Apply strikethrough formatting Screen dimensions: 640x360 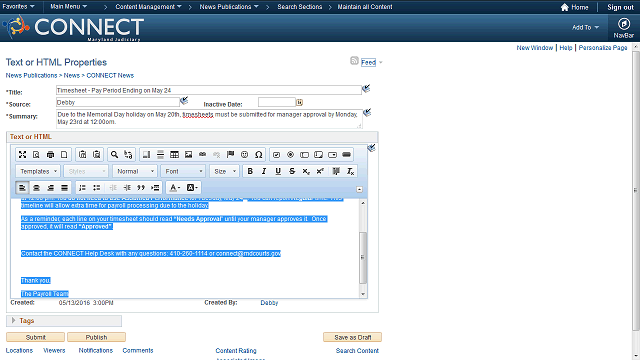(292, 171)
